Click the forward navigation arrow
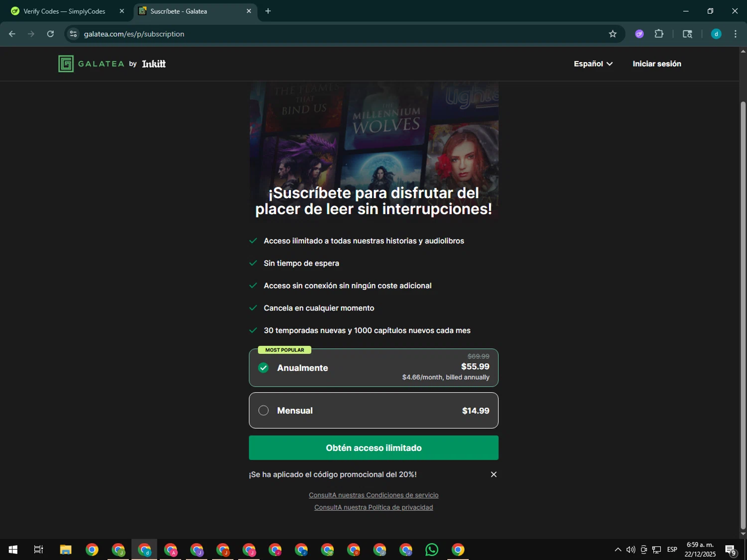 (x=31, y=34)
